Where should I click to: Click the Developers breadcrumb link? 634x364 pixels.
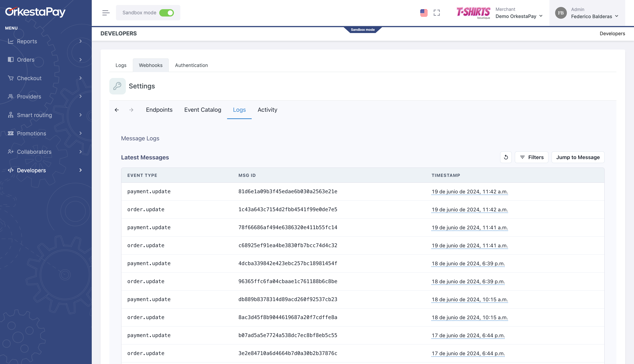point(612,34)
